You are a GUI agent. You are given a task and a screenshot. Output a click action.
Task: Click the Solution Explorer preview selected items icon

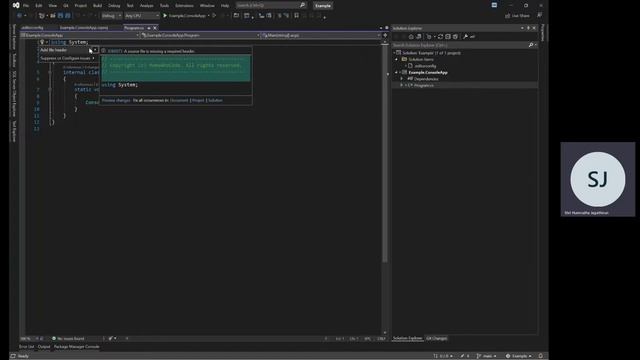(x=473, y=37)
